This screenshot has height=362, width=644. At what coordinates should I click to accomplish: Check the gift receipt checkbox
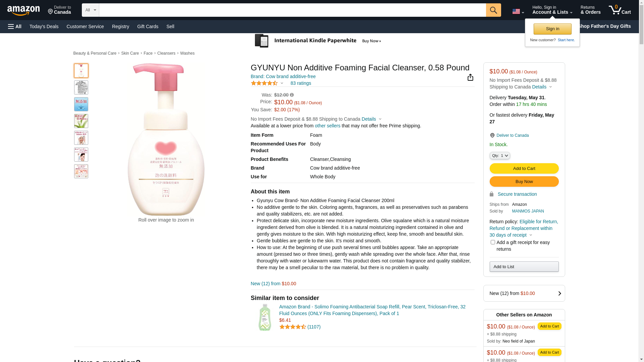pos(493,242)
